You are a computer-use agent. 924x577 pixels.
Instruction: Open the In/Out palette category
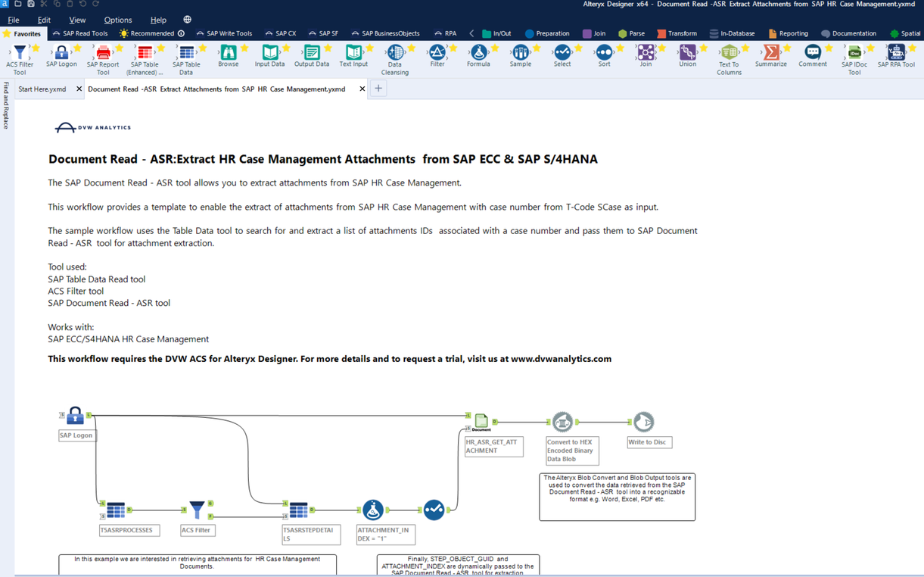497,33
